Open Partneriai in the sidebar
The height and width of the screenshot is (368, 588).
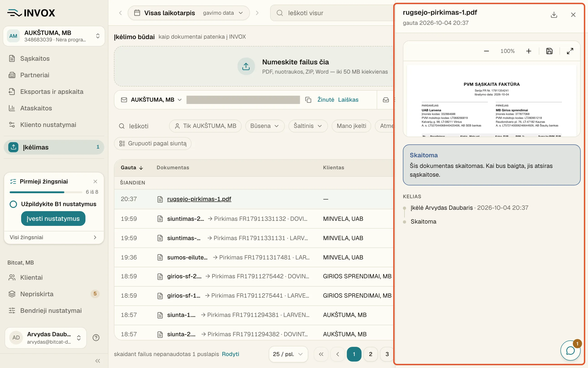[x=54, y=75]
